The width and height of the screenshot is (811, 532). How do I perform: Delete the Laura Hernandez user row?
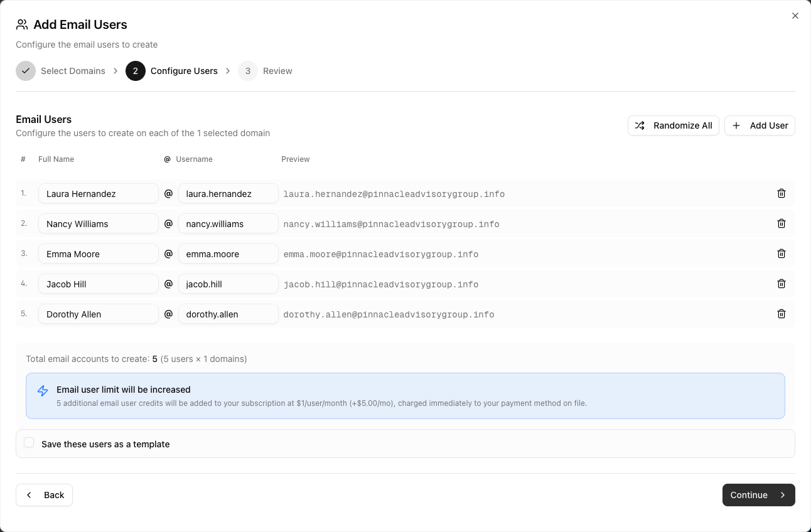[x=781, y=193]
